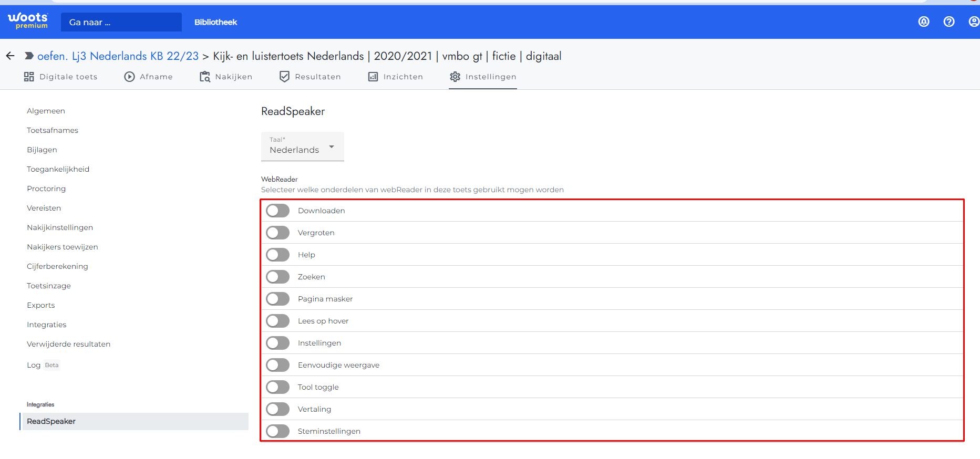The width and height of the screenshot is (980, 459).
Task: Enable the Tool toggle switch
Action: (x=277, y=387)
